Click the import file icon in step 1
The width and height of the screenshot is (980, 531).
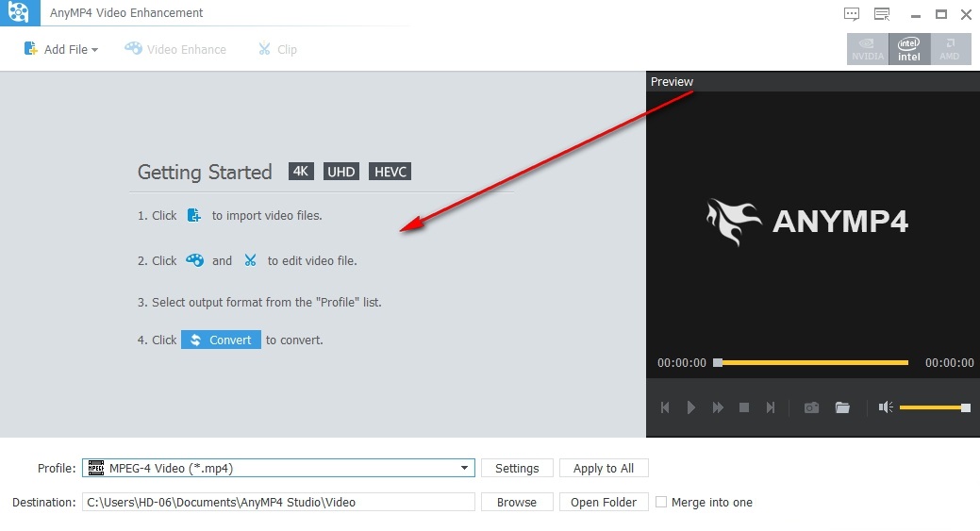pyautogui.click(x=194, y=216)
